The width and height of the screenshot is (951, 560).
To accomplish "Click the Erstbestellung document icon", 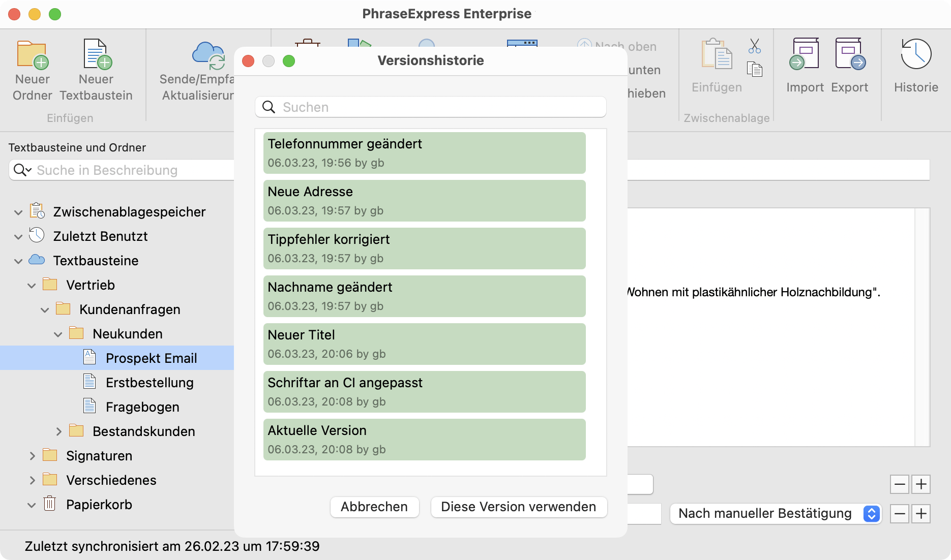I will pyautogui.click(x=90, y=382).
